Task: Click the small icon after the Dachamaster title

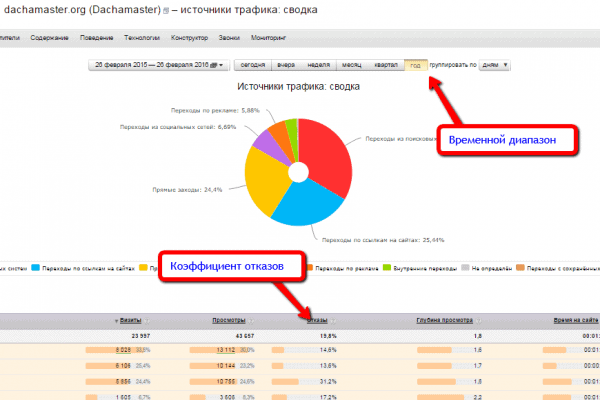Action: point(166,11)
